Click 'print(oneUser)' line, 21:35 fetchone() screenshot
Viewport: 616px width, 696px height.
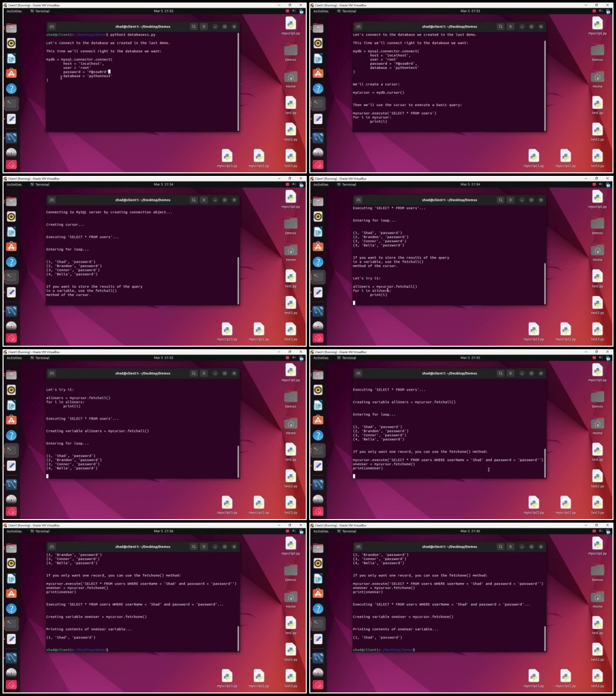368,468
